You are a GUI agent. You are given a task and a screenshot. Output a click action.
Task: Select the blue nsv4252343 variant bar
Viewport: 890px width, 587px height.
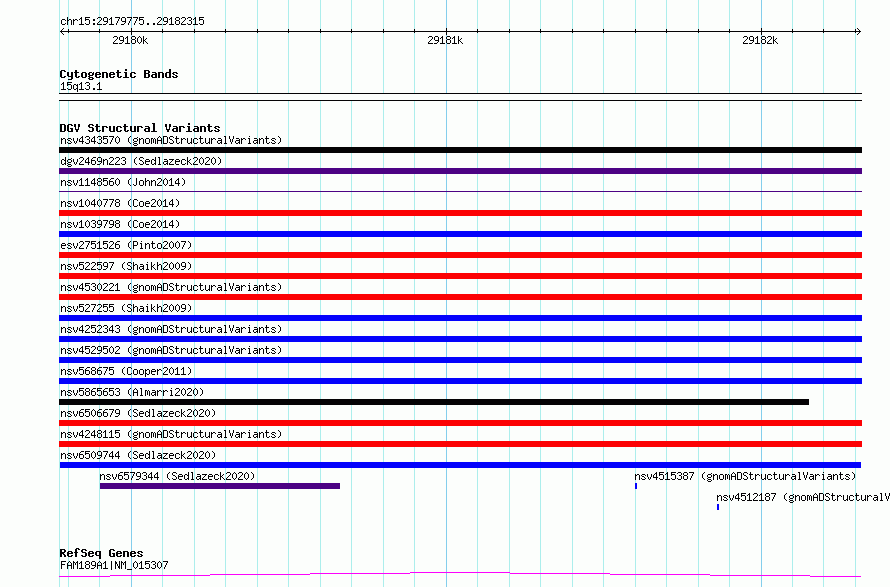(x=460, y=339)
